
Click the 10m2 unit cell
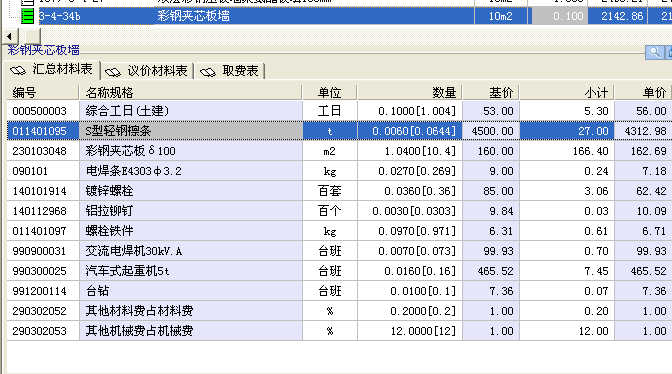501,16
